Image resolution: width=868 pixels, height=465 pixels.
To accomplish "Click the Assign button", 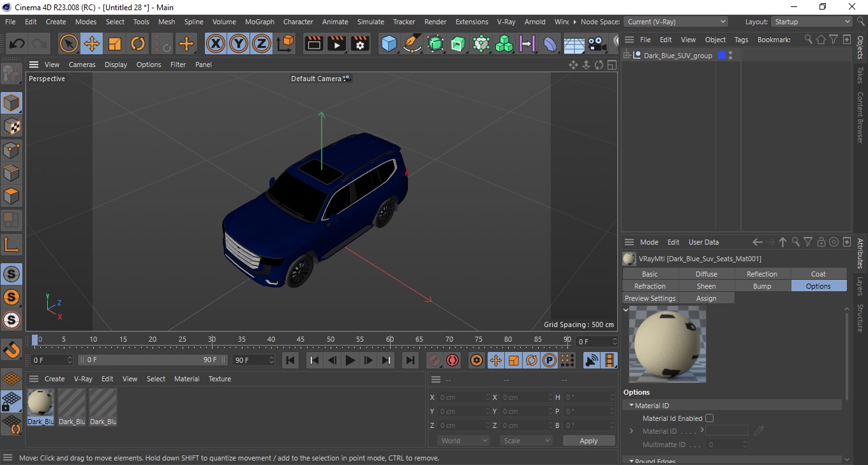I will 707,298.
